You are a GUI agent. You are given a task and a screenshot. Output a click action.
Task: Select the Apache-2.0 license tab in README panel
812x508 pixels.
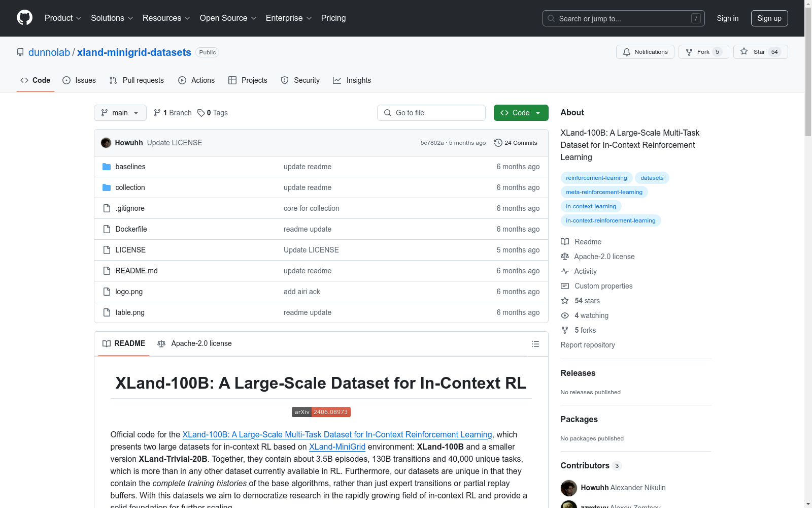(x=195, y=344)
